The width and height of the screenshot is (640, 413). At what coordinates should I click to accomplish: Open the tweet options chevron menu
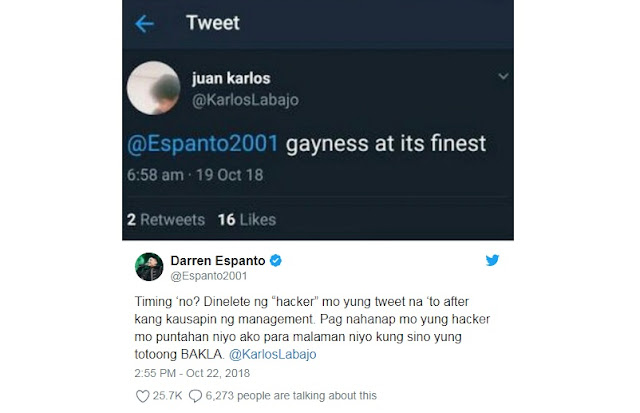(503, 76)
